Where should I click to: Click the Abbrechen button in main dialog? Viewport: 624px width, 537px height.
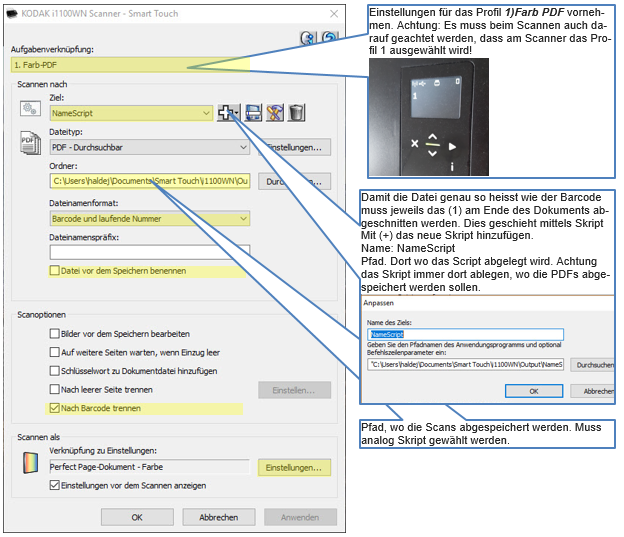click(x=218, y=517)
